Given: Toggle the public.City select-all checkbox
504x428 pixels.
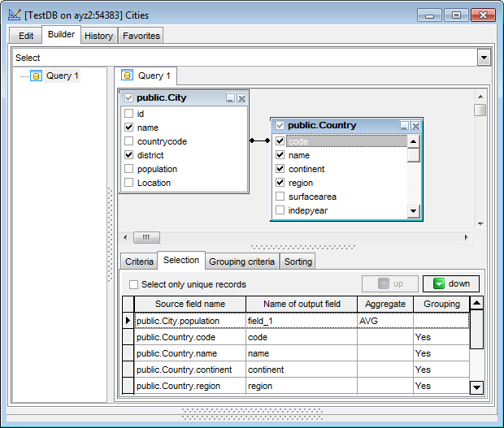Looking at the screenshot, I should click(128, 97).
